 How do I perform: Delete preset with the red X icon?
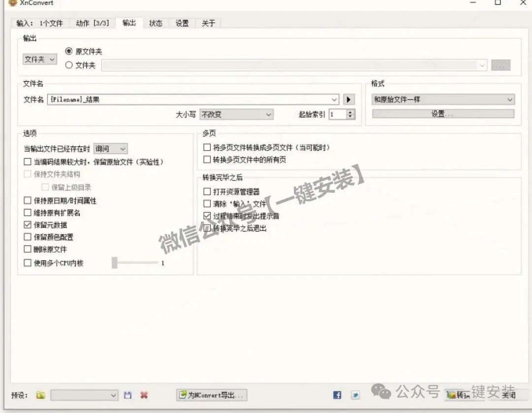[x=144, y=395]
